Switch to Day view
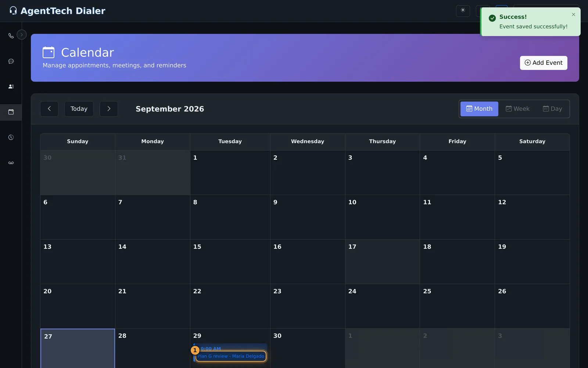 [552, 109]
